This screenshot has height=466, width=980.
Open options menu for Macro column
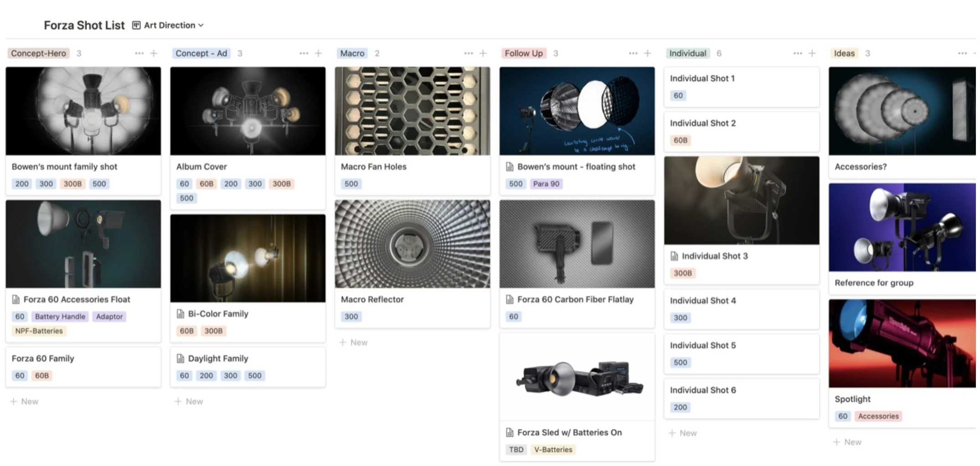pos(468,53)
